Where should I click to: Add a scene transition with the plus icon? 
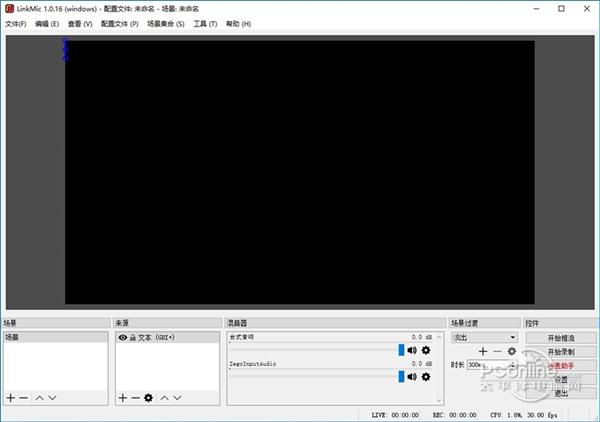pos(483,351)
